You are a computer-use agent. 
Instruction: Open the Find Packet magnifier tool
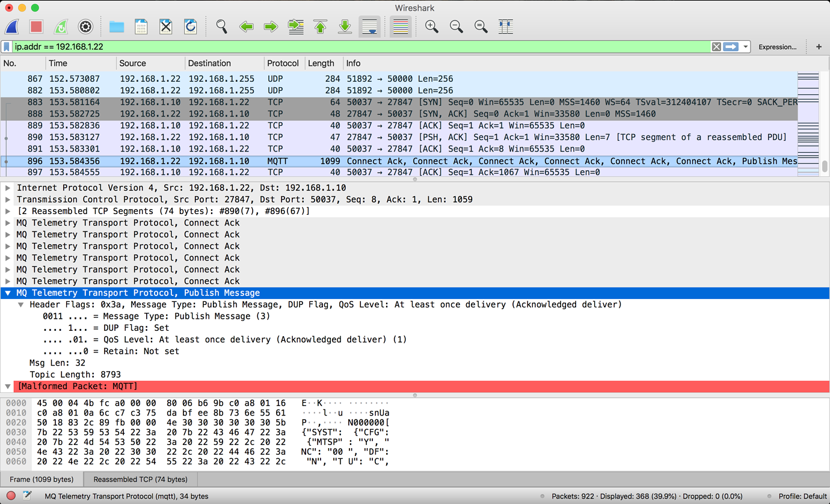[222, 26]
